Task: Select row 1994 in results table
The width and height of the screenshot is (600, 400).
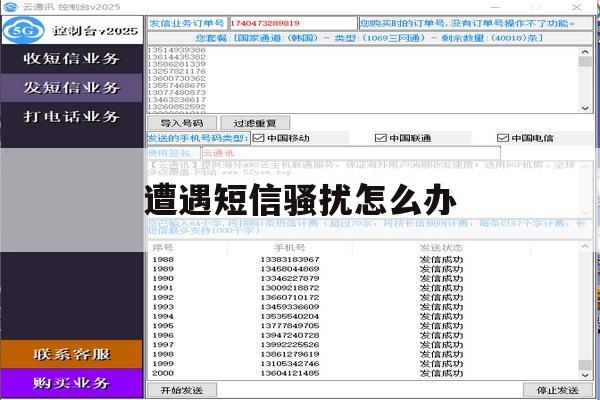Action: [x=364, y=316]
